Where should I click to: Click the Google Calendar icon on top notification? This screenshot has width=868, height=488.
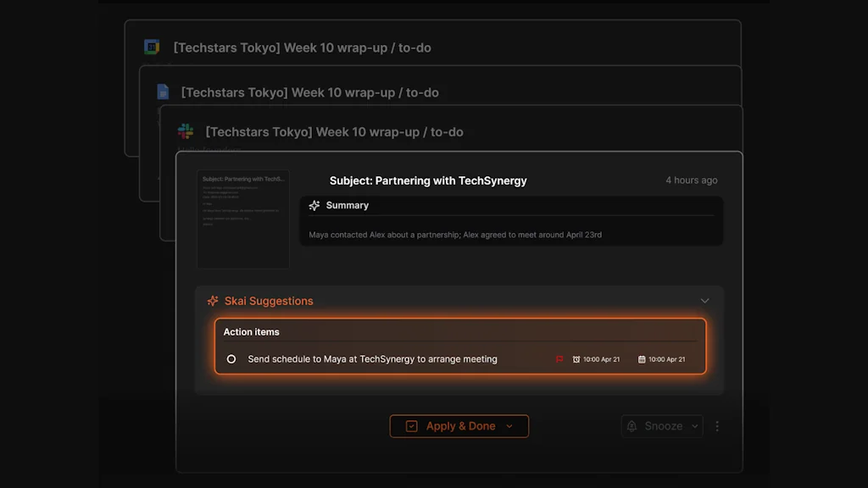pos(151,47)
